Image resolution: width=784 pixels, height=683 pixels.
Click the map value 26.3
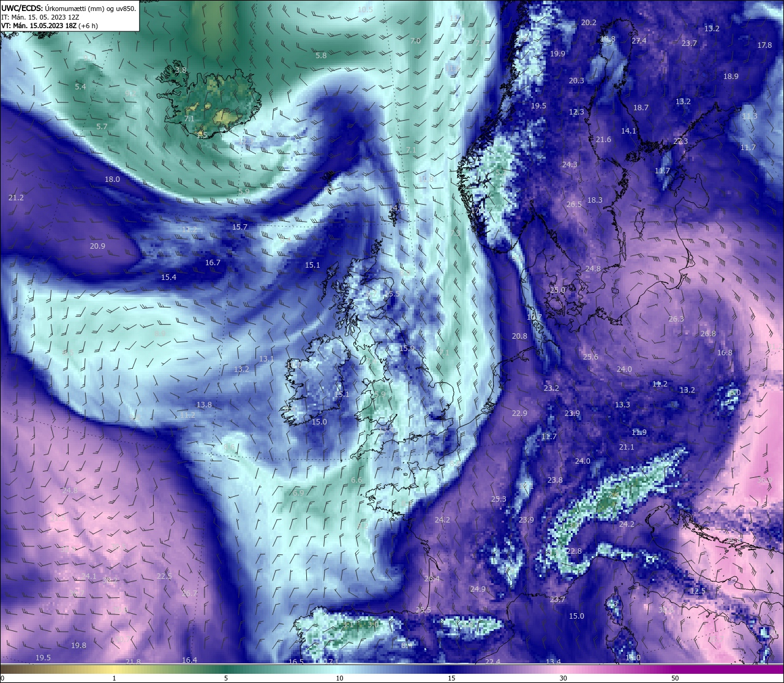click(676, 319)
